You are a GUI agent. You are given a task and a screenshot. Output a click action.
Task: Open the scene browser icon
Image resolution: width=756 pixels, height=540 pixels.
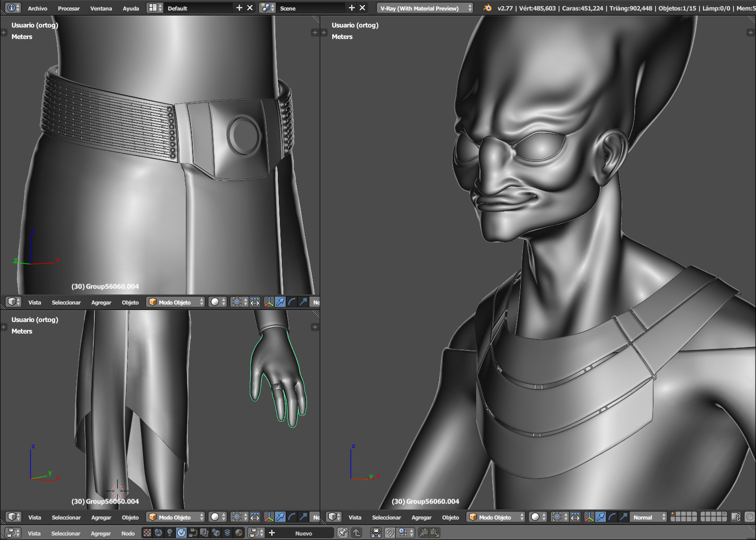pos(267,8)
